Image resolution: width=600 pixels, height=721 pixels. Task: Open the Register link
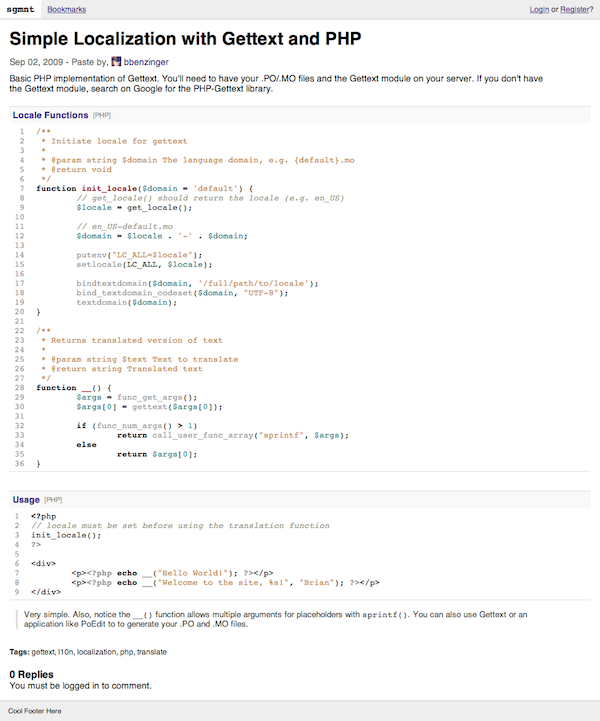577,9
